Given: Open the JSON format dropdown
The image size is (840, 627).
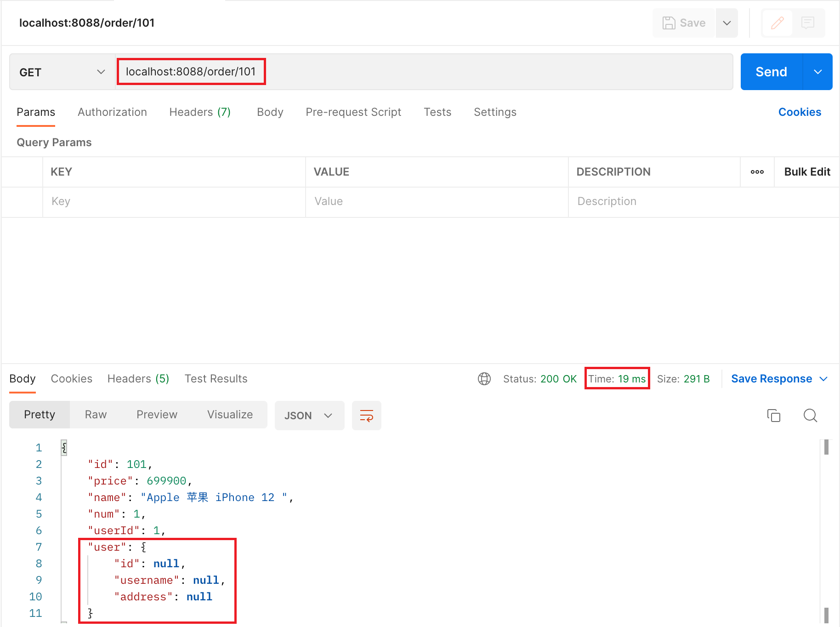Looking at the screenshot, I should (309, 416).
